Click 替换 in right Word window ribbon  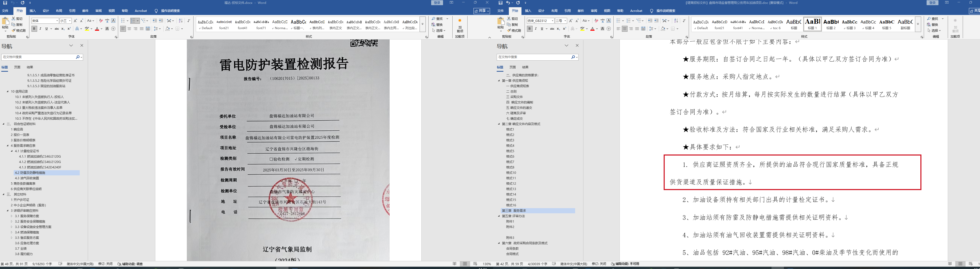coord(933,25)
